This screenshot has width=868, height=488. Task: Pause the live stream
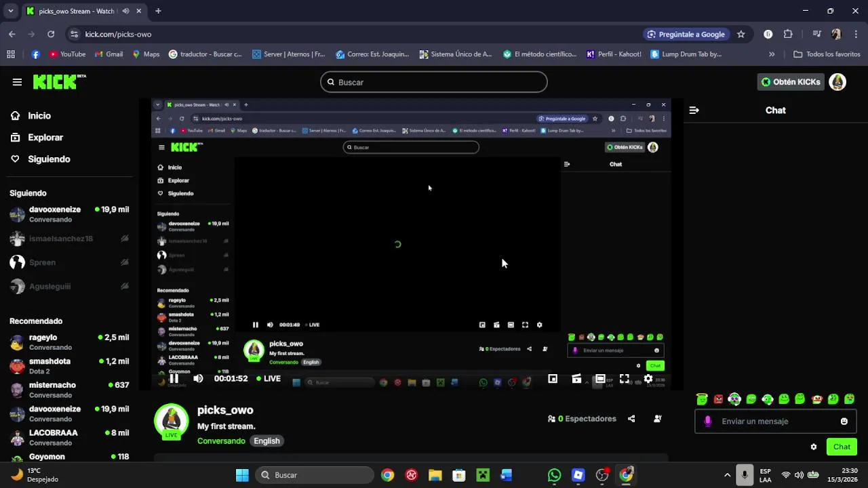[174, 379]
